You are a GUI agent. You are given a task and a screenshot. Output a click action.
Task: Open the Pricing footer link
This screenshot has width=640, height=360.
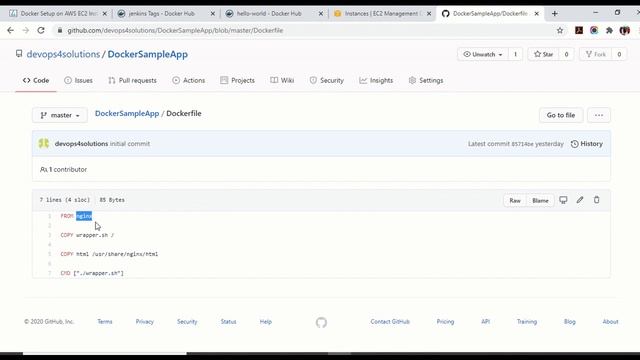[x=445, y=322]
